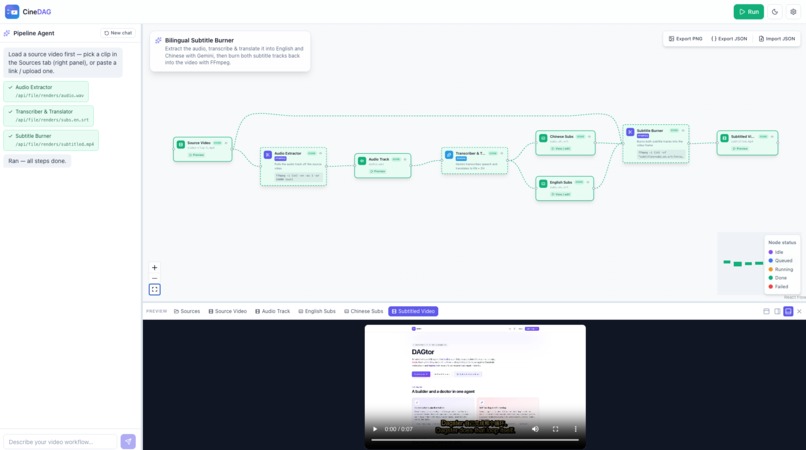Run the pipeline with Run button

[x=748, y=11]
